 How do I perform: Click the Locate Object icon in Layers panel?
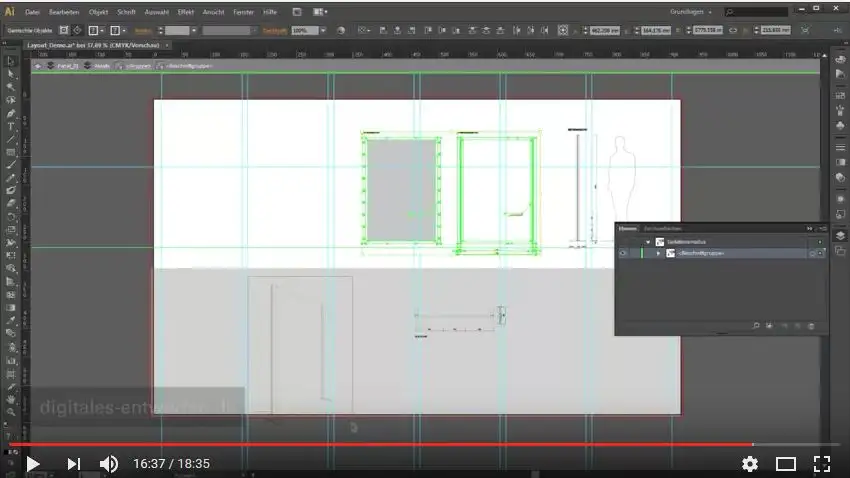pos(756,326)
